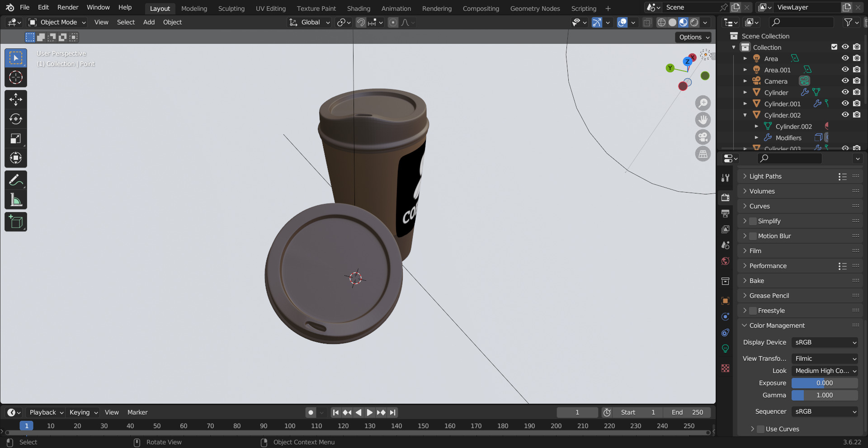868x448 pixels.
Task: Enable the Simplify checkbox
Action: 753,221
